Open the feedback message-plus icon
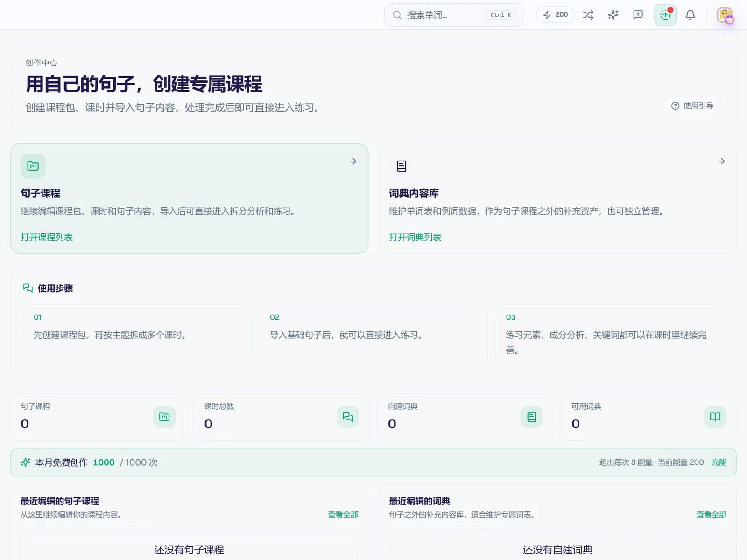 point(638,15)
